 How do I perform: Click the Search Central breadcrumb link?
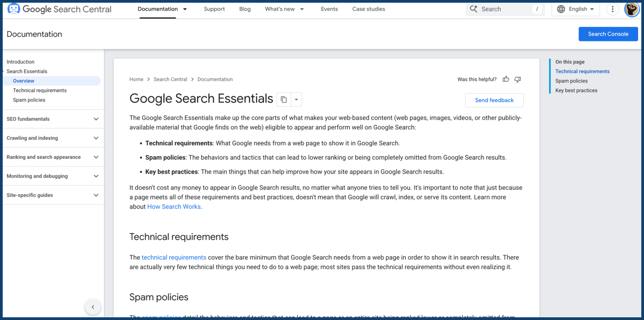tap(170, 79)
